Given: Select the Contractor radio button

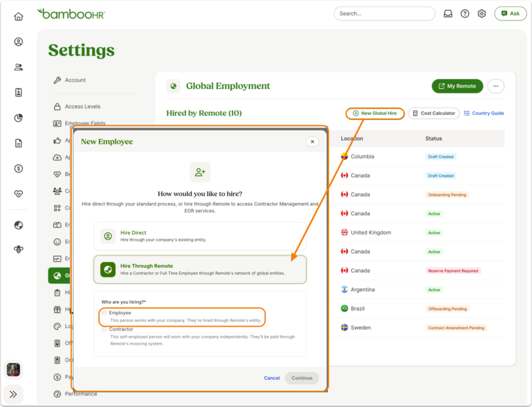Looking at the screenshot, I should (x=104, y=329).
